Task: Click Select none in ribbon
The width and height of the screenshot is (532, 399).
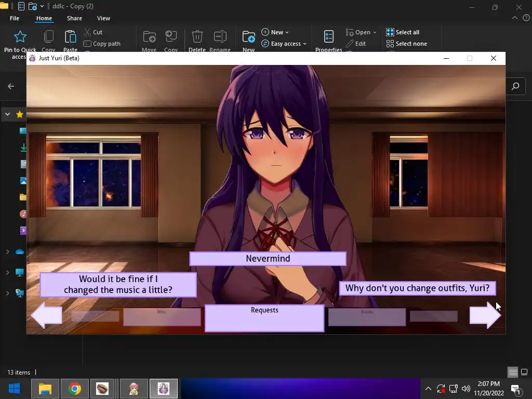Action: [x=406, y=44]
